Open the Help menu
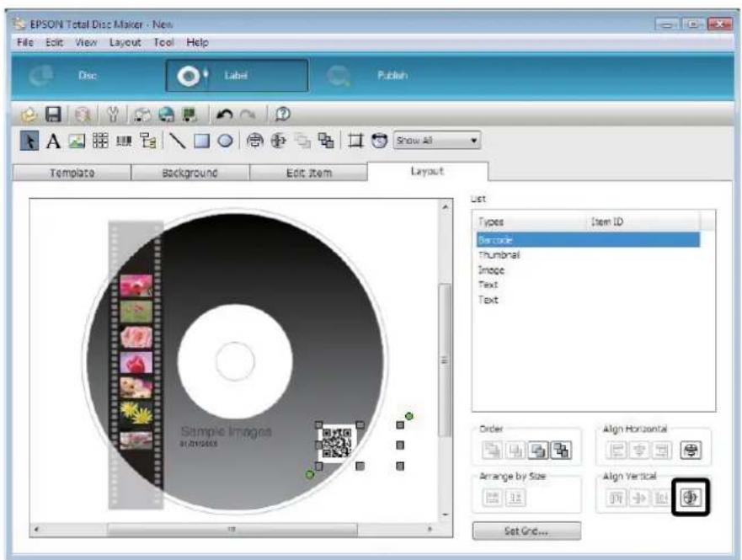742x560 pixels. click(197, 43)
